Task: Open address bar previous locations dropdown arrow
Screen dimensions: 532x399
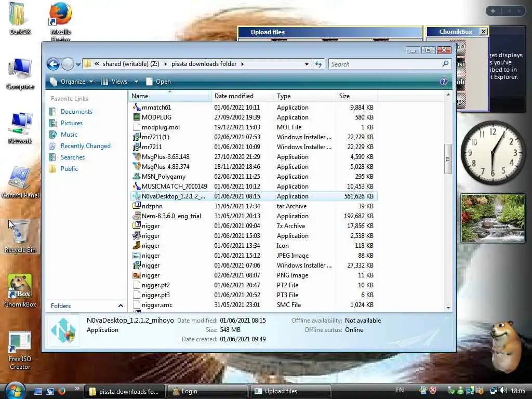Action: 307,64
